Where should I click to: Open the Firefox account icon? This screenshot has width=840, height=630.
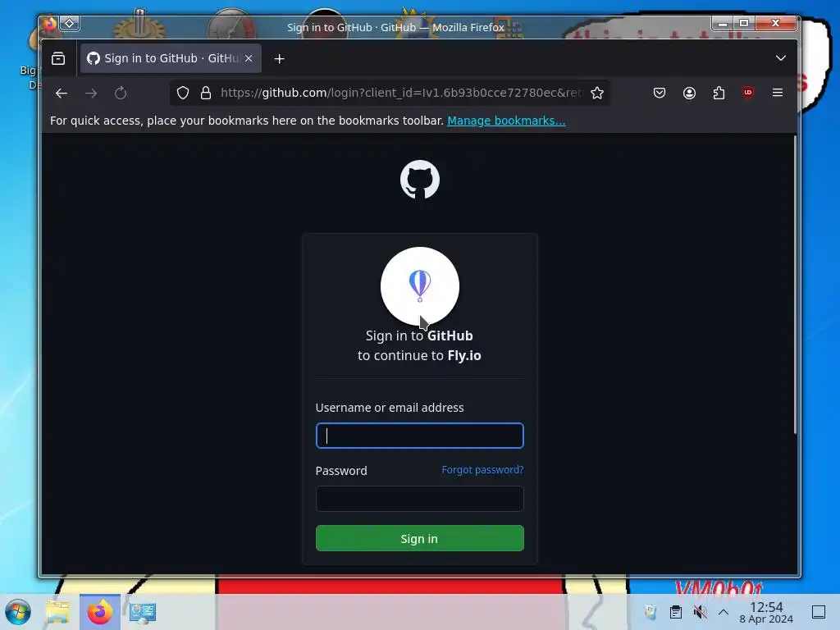689,94
